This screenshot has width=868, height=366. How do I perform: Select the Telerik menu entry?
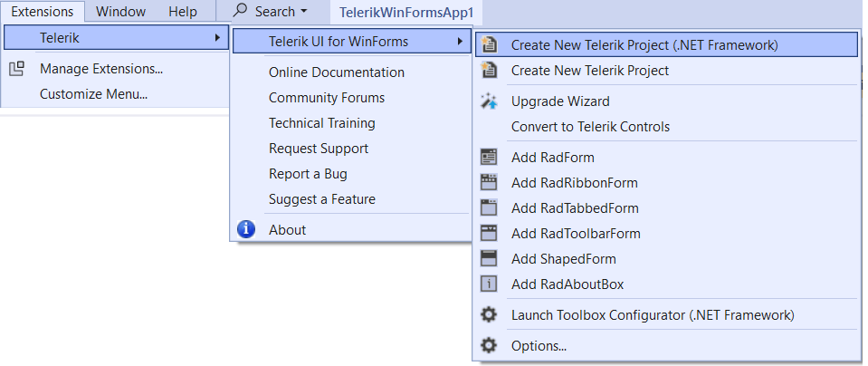click(116, 38)
